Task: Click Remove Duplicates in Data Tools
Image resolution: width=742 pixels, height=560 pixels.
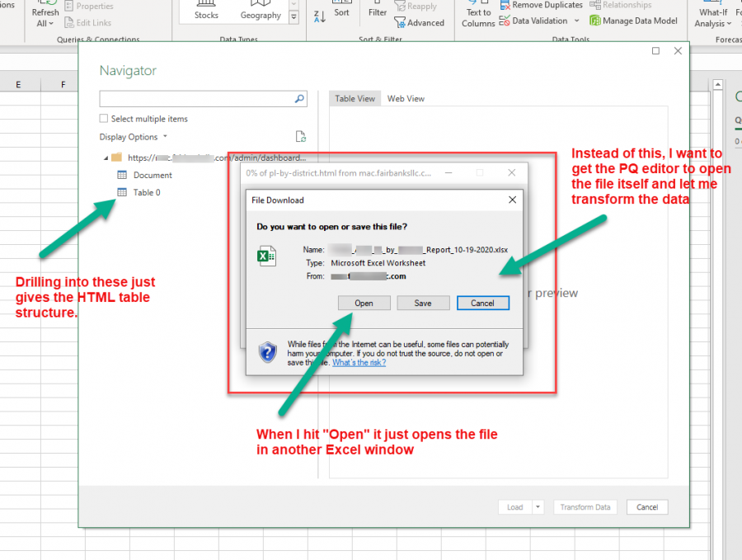Action: click(x=542, y=5)
